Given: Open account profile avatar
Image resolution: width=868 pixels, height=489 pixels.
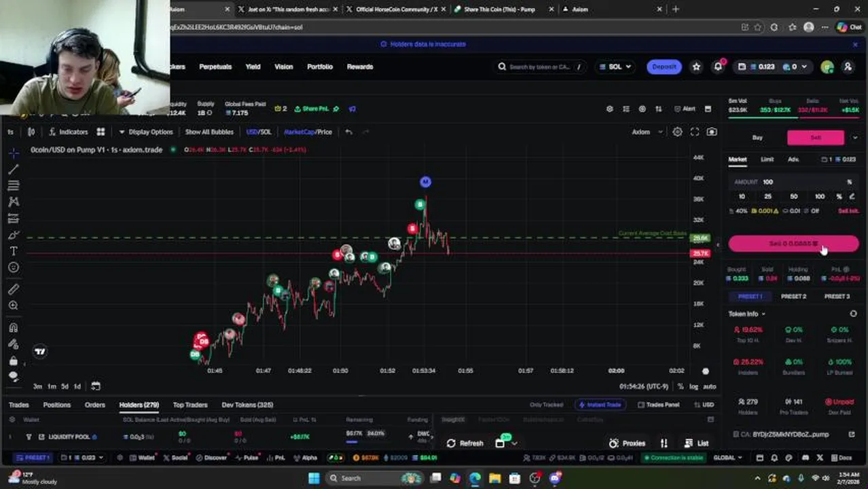Looking at the screenshot, I should pos(827,67).
